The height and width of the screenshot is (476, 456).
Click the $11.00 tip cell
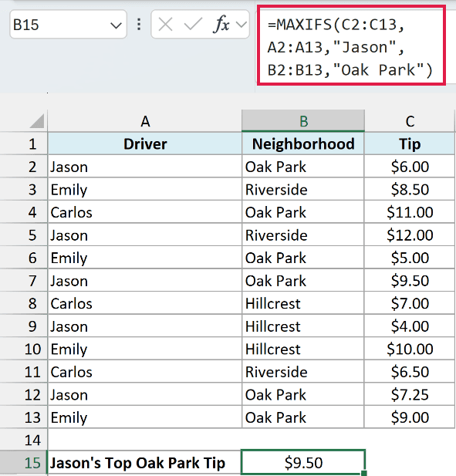pyautogui.click(x=410, y=212)
